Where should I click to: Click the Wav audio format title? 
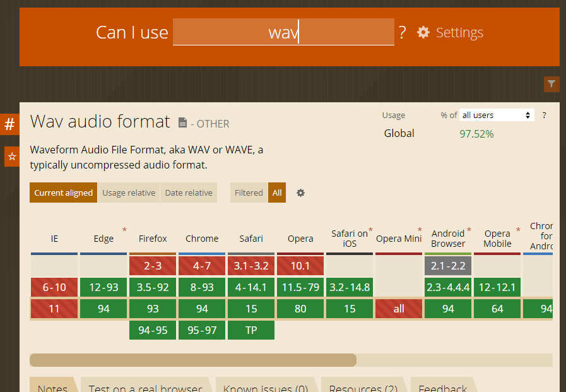(100, 121)
